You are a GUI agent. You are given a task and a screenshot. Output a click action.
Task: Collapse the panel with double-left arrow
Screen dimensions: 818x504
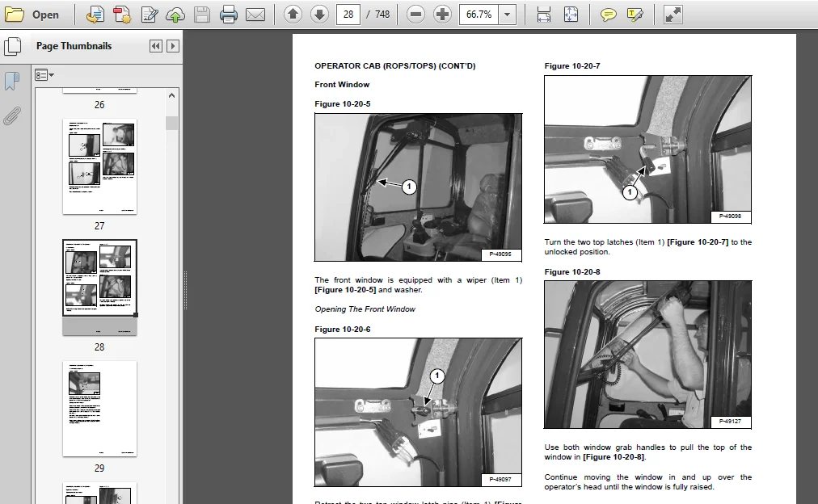click(x=155, y=46)
